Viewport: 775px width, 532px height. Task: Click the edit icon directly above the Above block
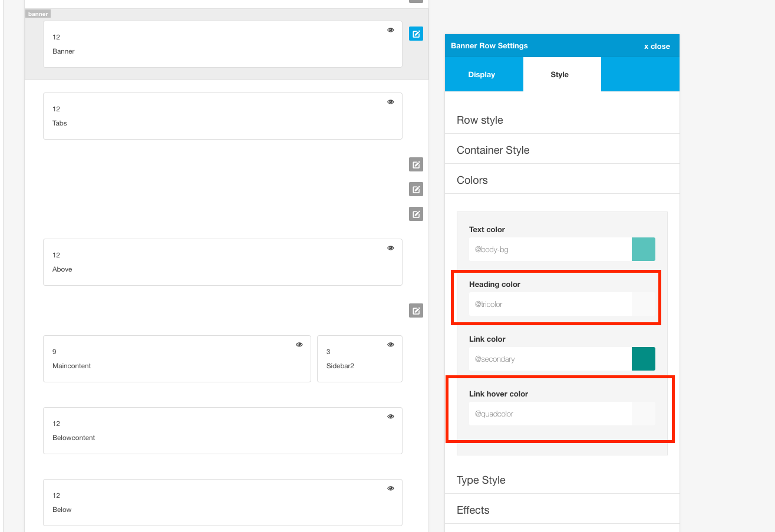pos(416,214)
